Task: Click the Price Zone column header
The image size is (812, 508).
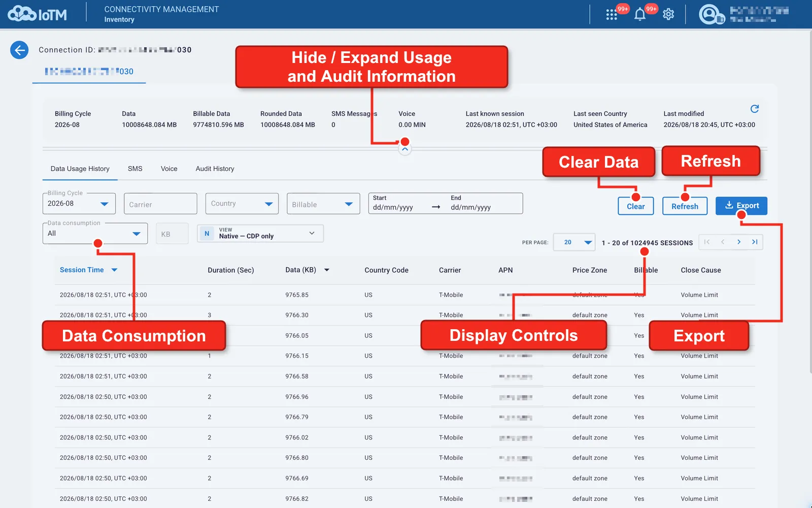Action: click(590, 270)
